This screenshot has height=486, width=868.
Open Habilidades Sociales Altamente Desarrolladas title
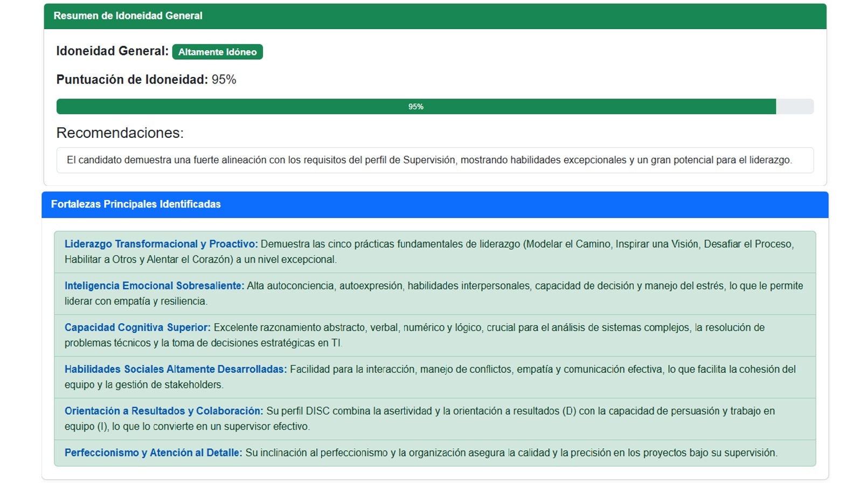(175, 370)
